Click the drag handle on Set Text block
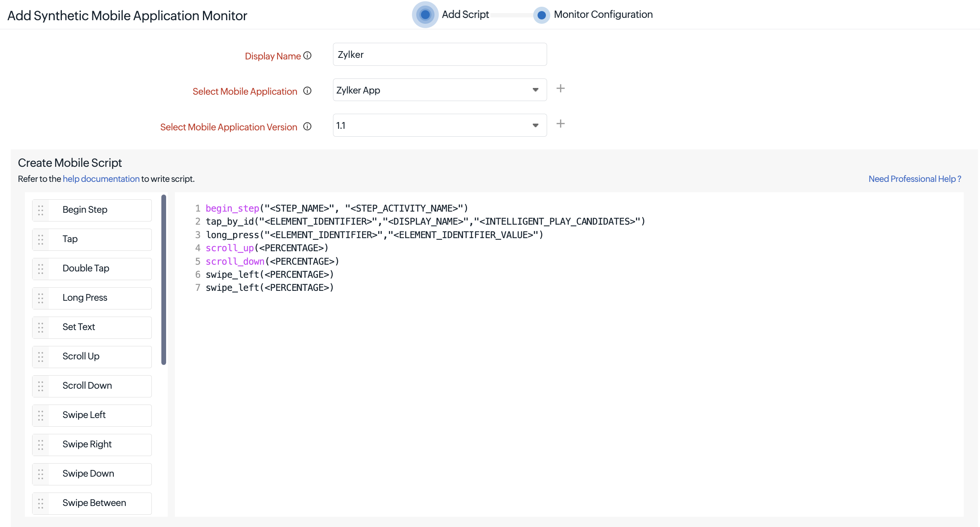This screenshot has height=527, width=980. 40,328
